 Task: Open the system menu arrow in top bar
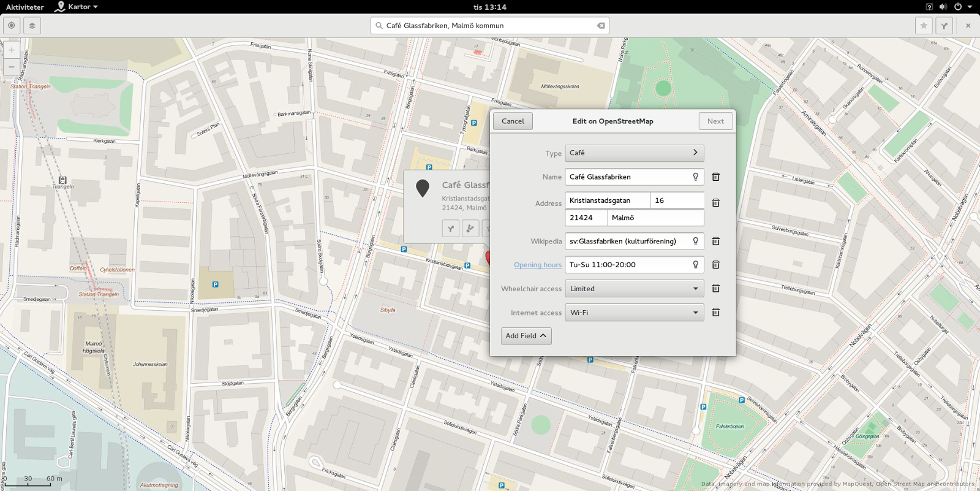(970, 7)
